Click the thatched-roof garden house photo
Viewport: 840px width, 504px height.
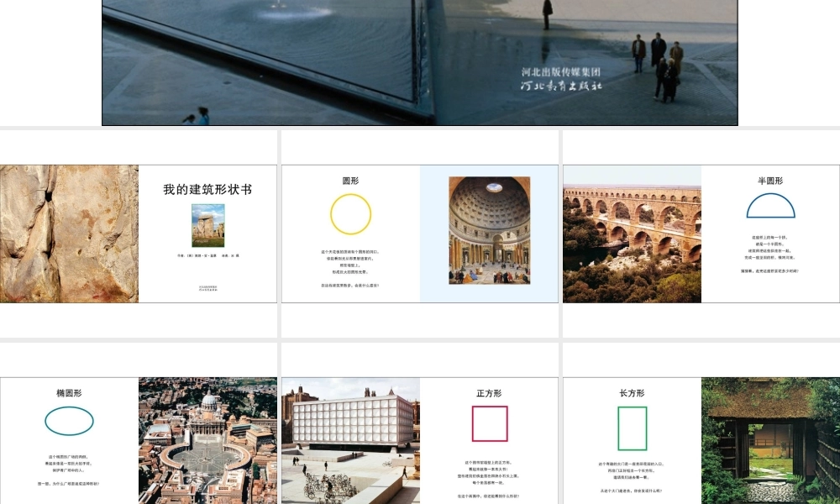click(770, 441)
